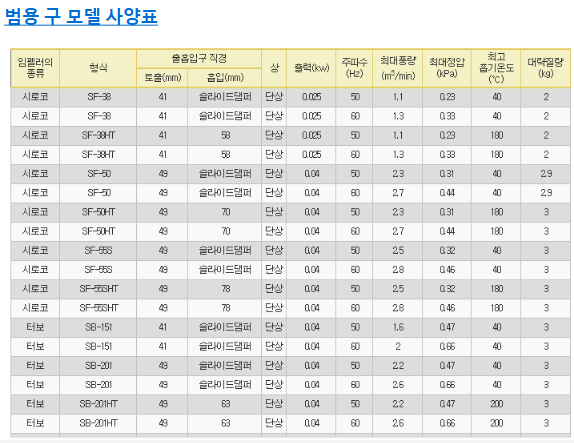
Task: Click temperature 200 in SB-201HT 50 Hz row
Action: pos(497,404)
